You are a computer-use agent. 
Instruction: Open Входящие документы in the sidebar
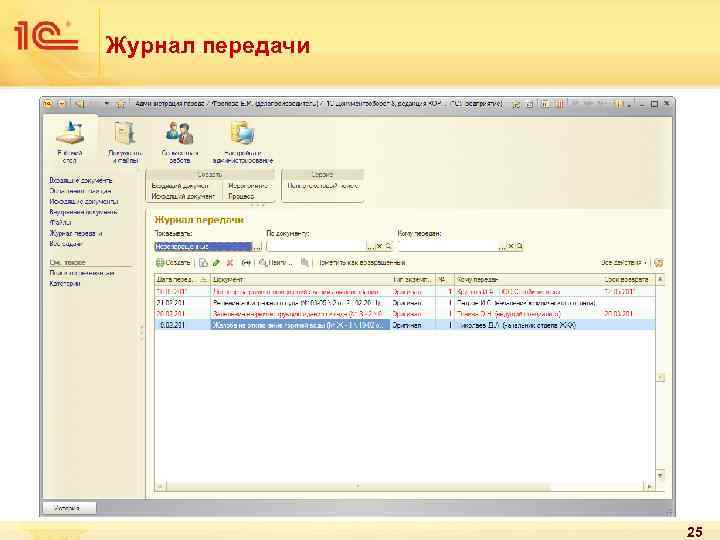81,180
